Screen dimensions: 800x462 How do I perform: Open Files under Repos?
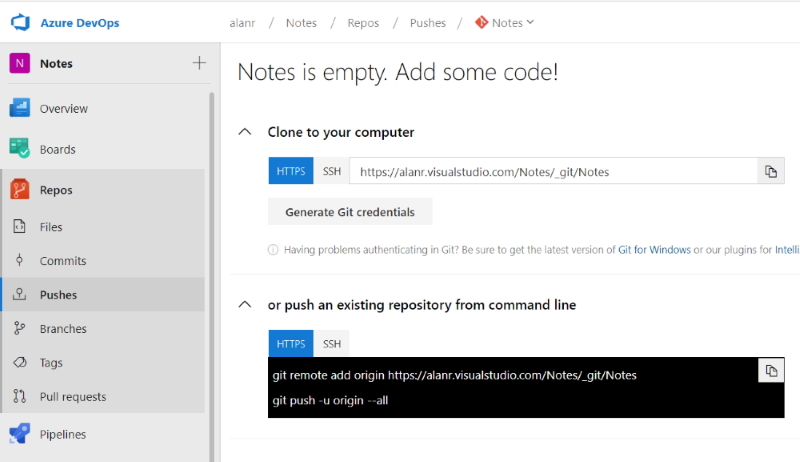[51, 227]
